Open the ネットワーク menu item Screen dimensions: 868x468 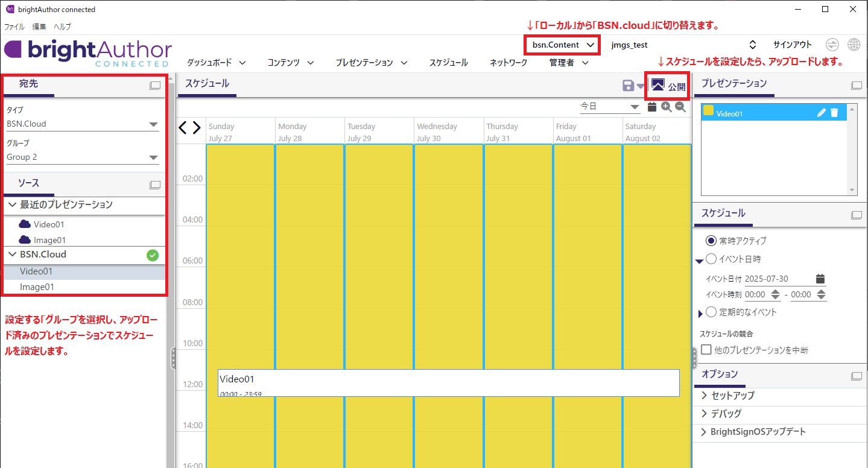coord(508,63)
